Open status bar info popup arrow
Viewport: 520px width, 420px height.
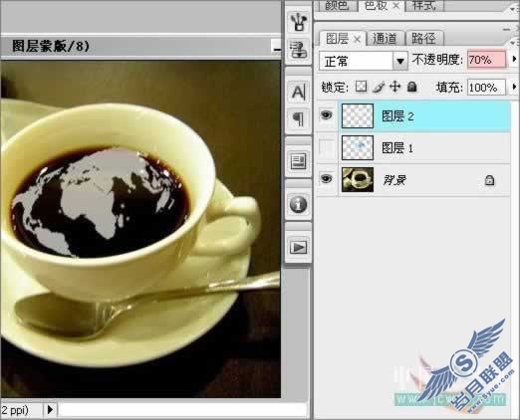pos(50,410)
